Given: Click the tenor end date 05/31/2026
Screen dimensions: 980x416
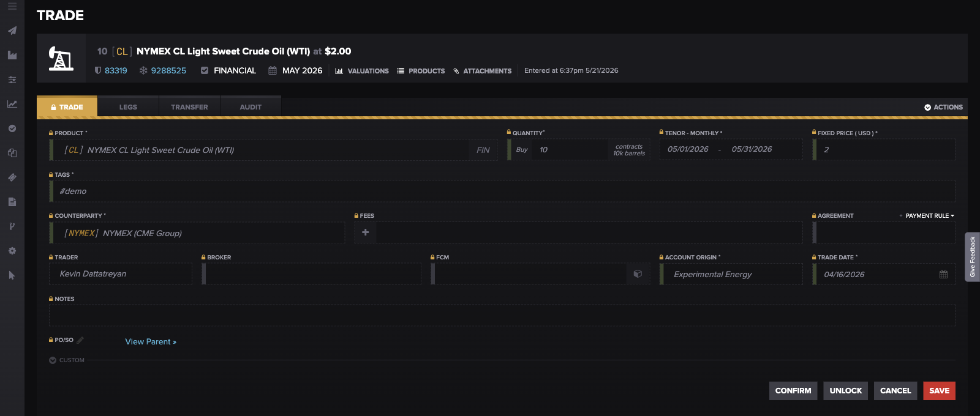Looking at the screenshot, I should click(x=752, y=149).
